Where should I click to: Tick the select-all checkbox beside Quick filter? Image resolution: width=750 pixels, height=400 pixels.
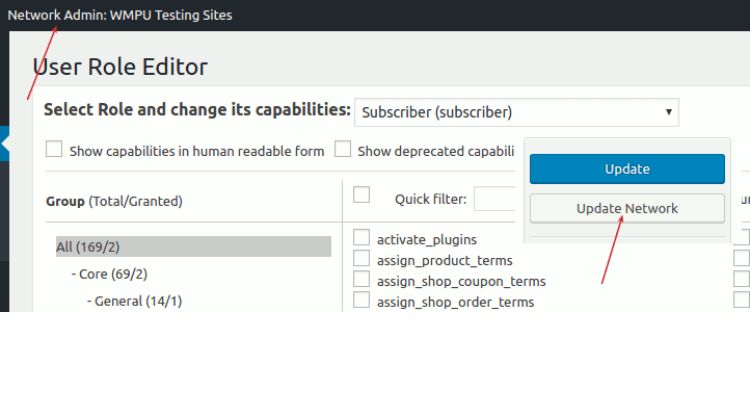pos(362,195)
